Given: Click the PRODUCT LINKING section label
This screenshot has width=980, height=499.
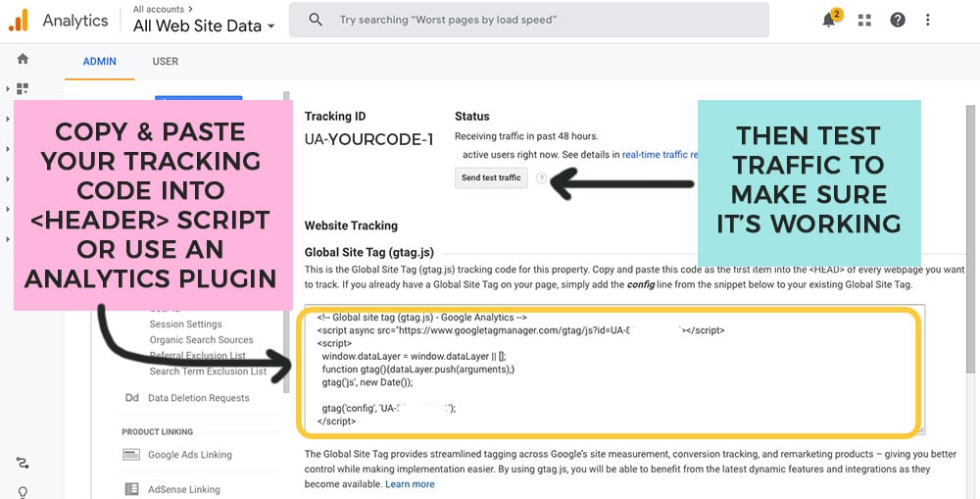Looking at the screenshot, I should [157, 431].
